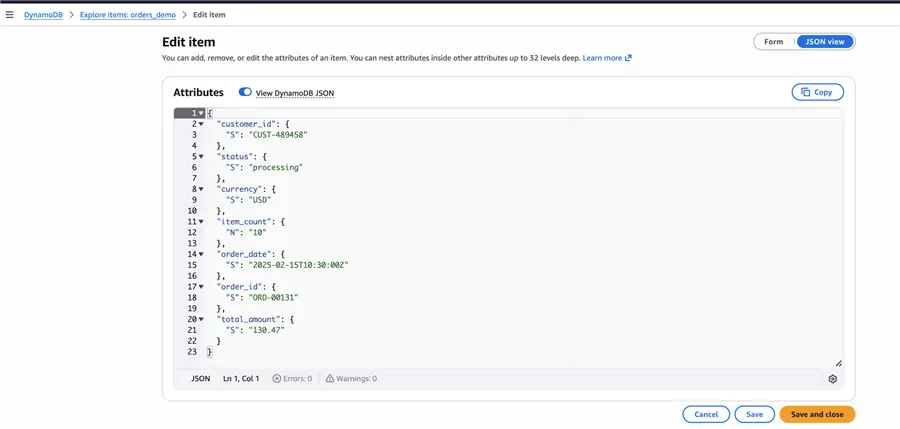Click the item_count value "10"

[x=257, y=233]
